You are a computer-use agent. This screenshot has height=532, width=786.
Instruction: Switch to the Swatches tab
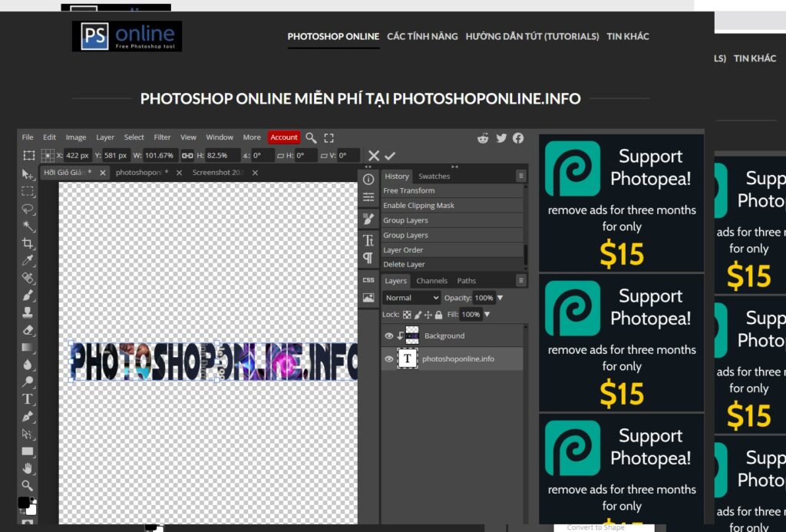point(434,177)
